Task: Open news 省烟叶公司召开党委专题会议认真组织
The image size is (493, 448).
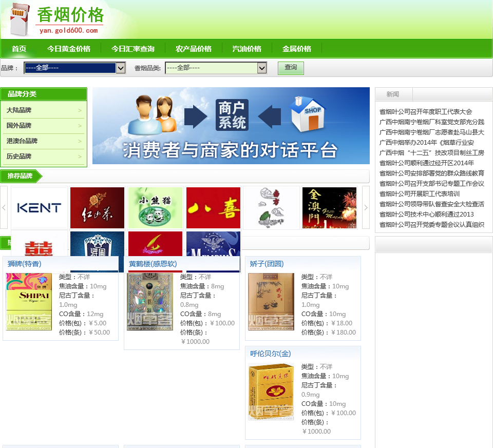Action: pos(432,225)
